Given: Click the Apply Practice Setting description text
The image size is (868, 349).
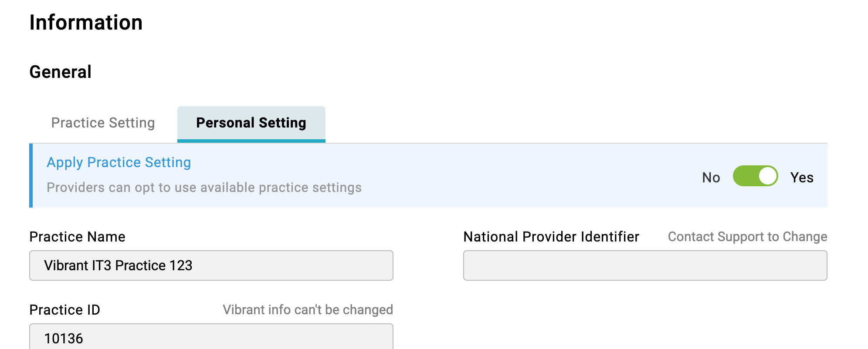Looking at the screenshot, I should 204,188.
